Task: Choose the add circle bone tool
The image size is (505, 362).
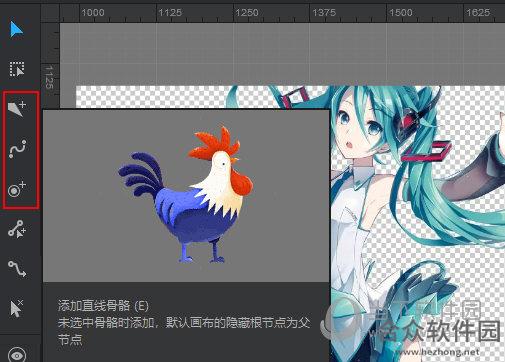Action: coord(17,189)
